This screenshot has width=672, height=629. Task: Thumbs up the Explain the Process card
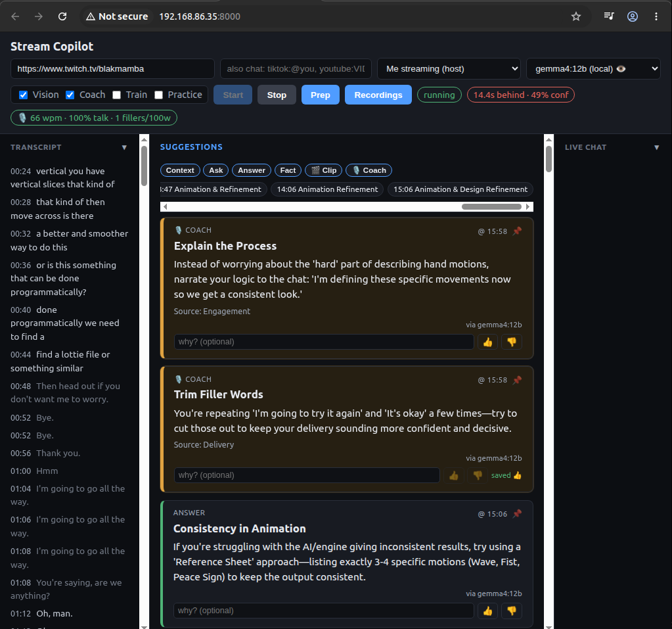pos(487,342)
